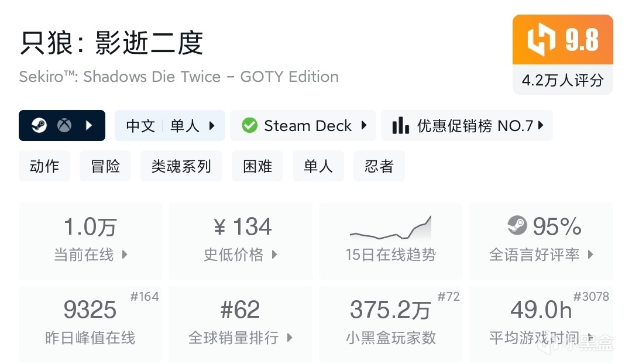View the 4.2万人评分 ratings
This screenshot has height=364, width=632.
click(x=562, y=80)
